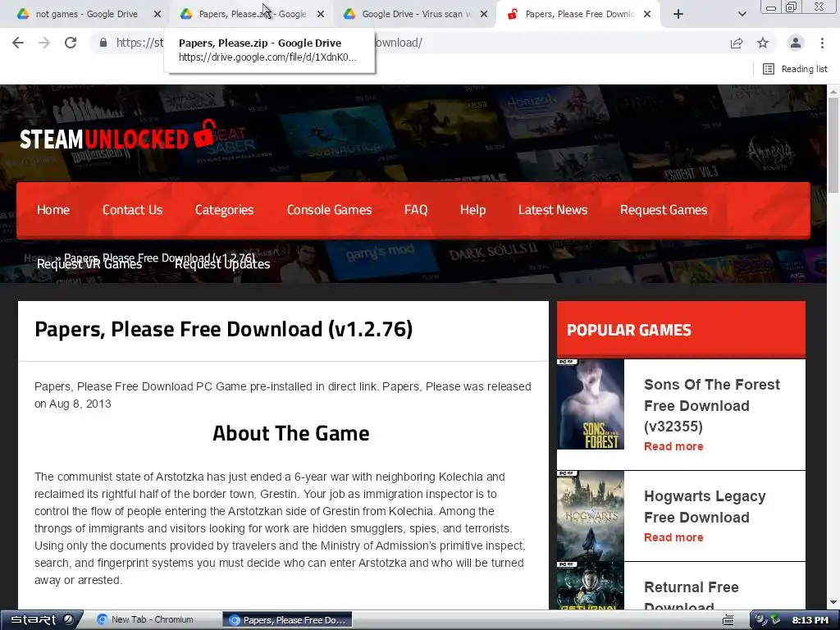840x630 pixels.
Task: Open the Contact Us menu item
Action: (132, 210)
